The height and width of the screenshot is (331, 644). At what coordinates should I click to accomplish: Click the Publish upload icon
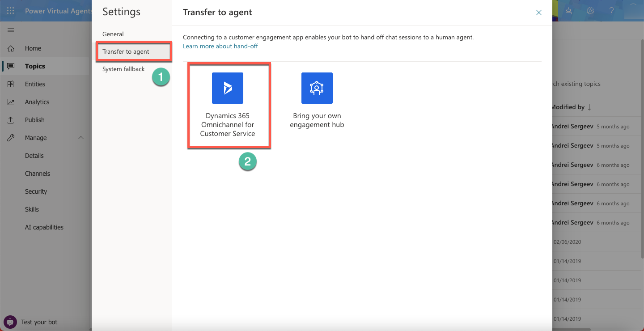point(11,120)
